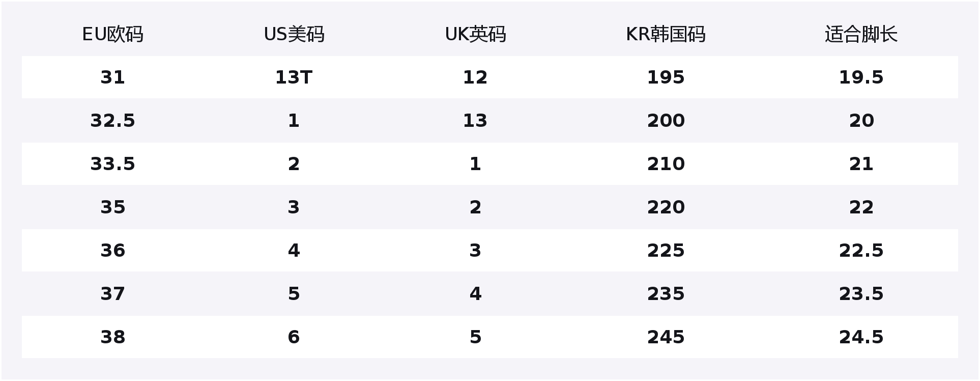Select EU size 37 cell

[112, 294]
